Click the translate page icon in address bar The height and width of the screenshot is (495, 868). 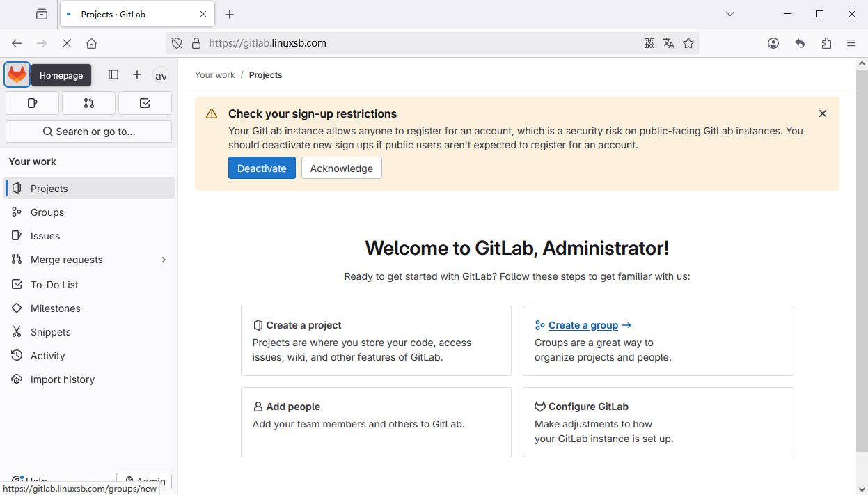tap(669, 43)
